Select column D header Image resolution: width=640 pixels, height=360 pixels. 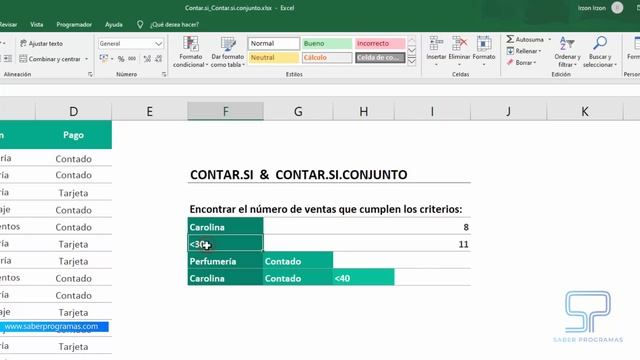click(x=73, y=111)
